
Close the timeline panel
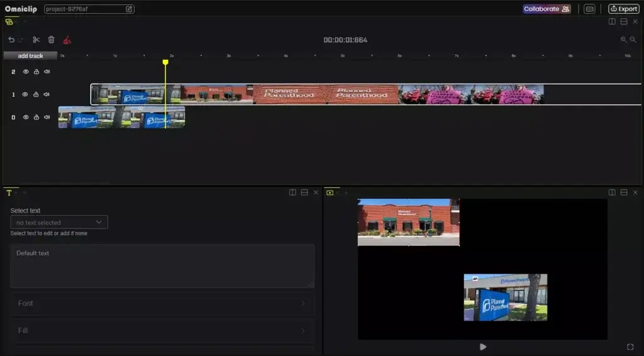pos(635,21)
